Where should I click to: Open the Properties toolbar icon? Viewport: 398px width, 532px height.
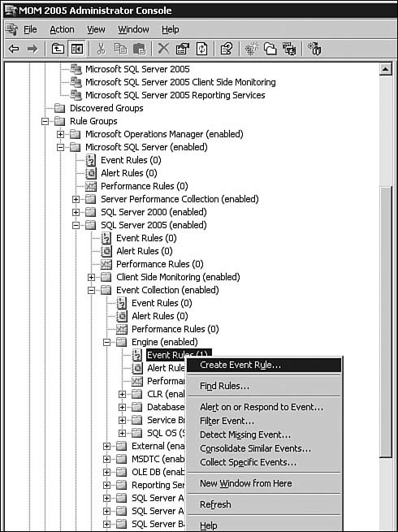[x=183, y=49]
